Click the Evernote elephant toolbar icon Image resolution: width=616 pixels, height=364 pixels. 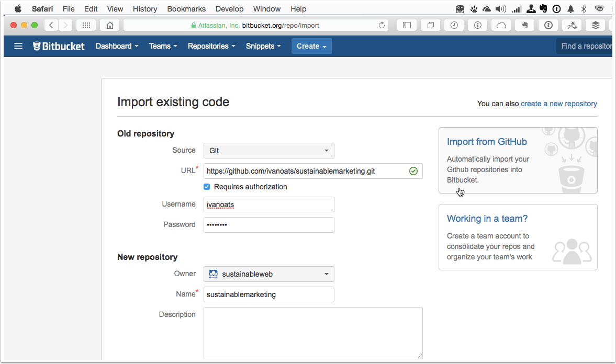tap(524, 25)
